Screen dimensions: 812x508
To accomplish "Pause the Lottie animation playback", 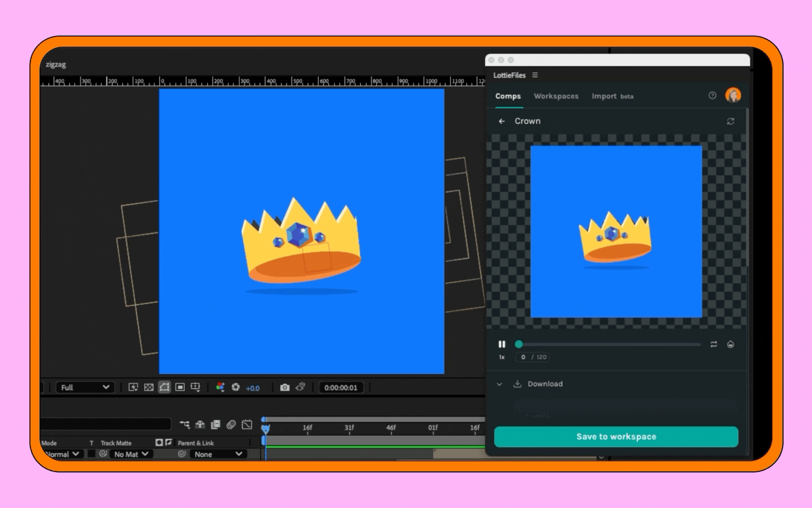I will tap(501, 344).
